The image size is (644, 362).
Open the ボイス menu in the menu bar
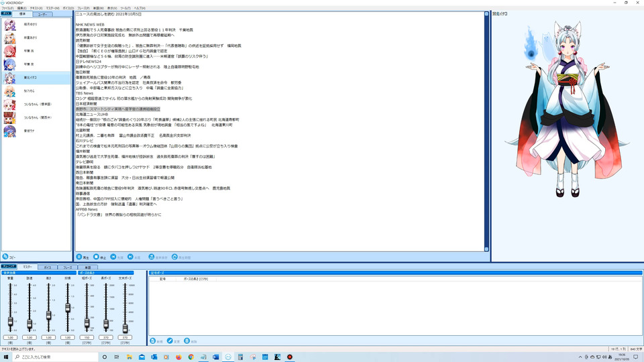pyautogui.click(x=68, y=8)
